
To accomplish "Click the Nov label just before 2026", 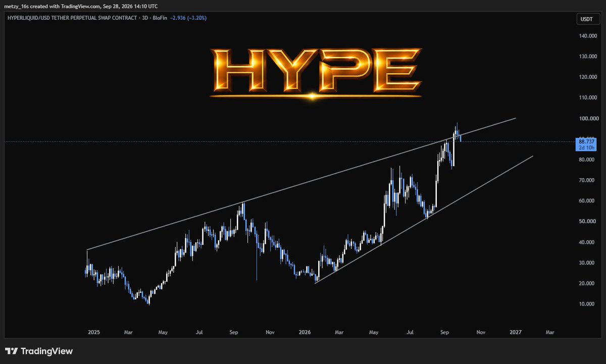I will coord(270,333).
